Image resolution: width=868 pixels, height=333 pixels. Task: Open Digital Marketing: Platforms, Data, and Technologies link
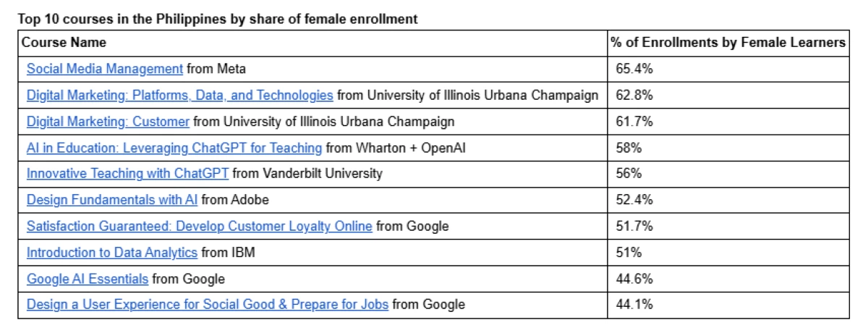pos(179,95)
